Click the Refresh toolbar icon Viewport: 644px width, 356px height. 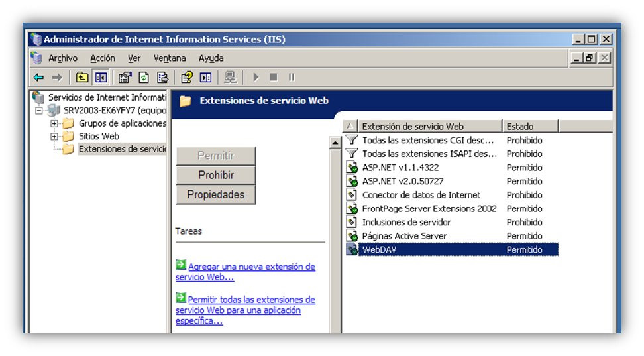144,78
